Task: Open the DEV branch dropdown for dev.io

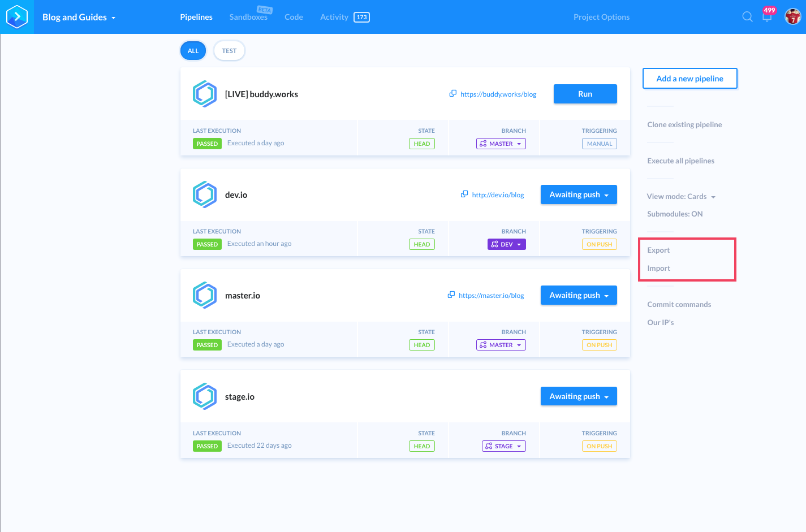Action: (x=507, y=244)
